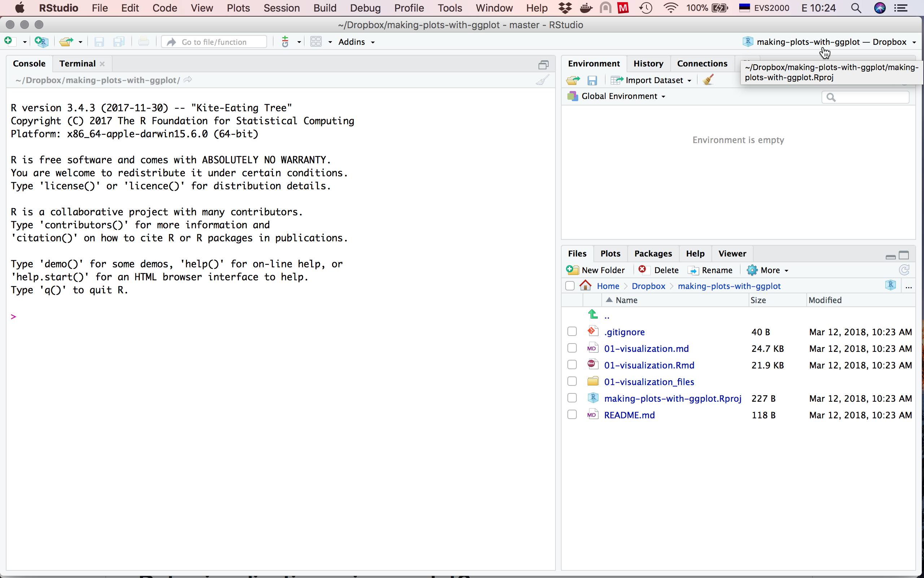Screen dimensions: 924x578
Task: Open the Addins dropdown
Action: tap(356, 42)
